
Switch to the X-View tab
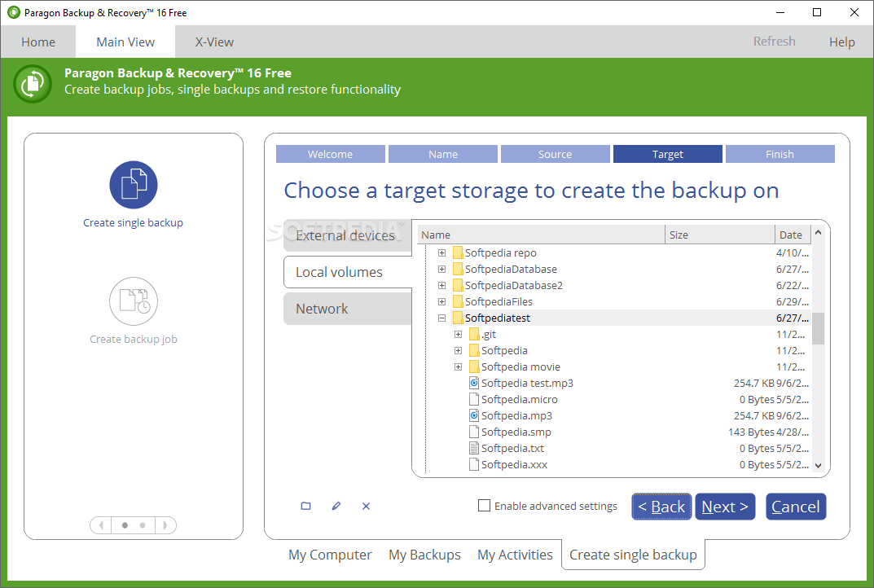tap(214, 42)
